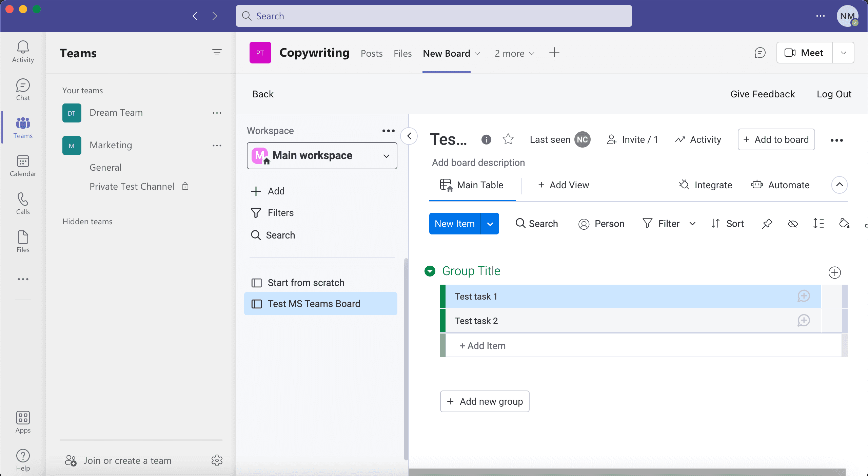The width and height of the screenshot is (868, 476).
Task: Open Meet options dropdown arrow
Action: pos(843,53)
